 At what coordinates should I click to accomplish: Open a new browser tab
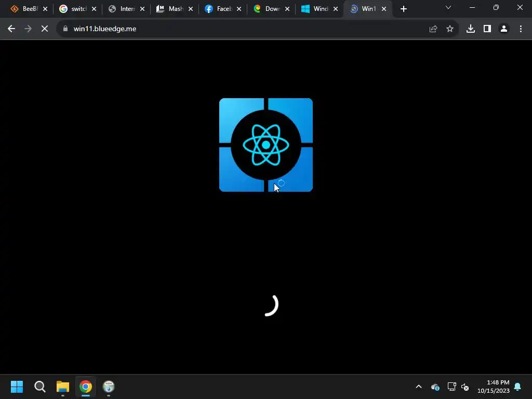403,9
